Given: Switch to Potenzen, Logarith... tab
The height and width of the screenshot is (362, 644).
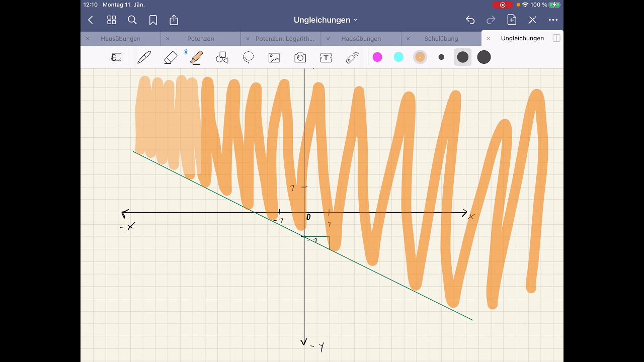Looking at the screenshot, I should click(285, 39).
